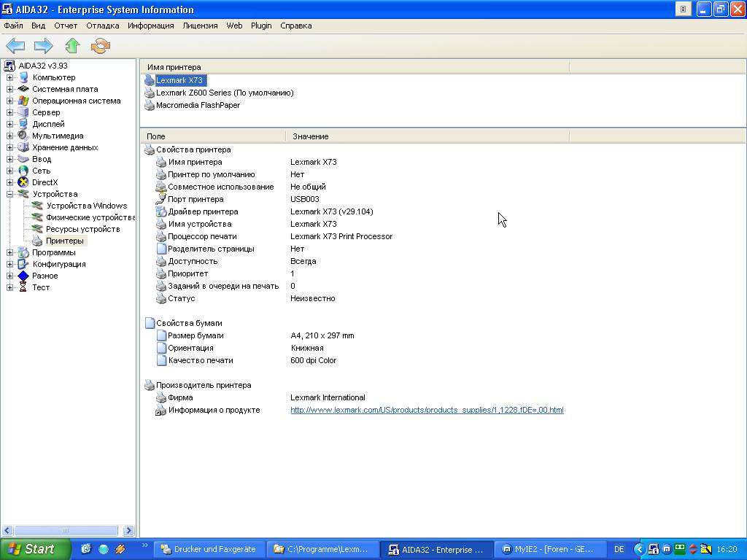Click the Ввод input devices icon

pyautogui.click(x=23, y=159)
